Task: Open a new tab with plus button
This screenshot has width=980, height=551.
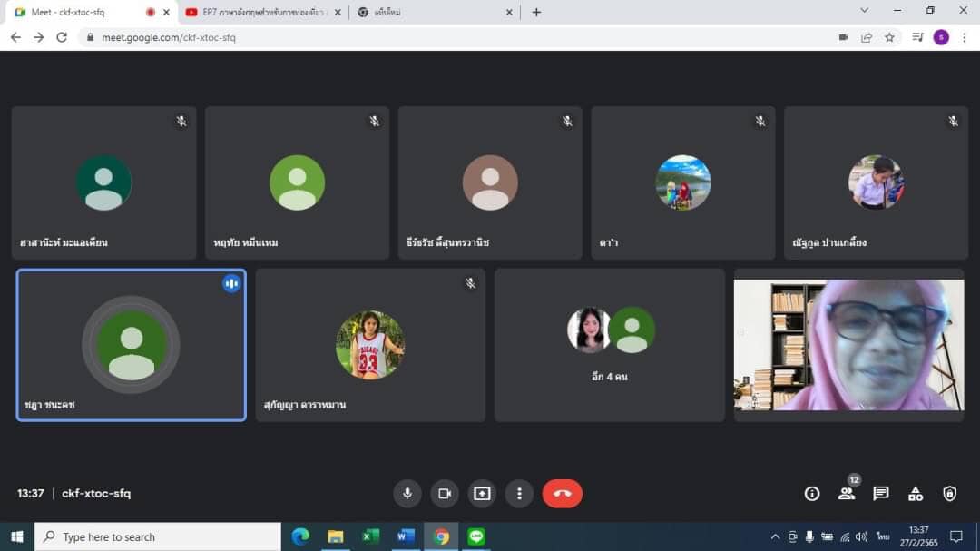Action: pyautogui.click(x=536, y=12)
